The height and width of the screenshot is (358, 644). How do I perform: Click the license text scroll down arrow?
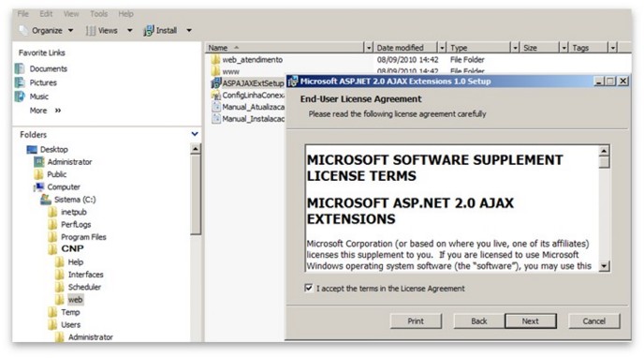coord(604,266)
